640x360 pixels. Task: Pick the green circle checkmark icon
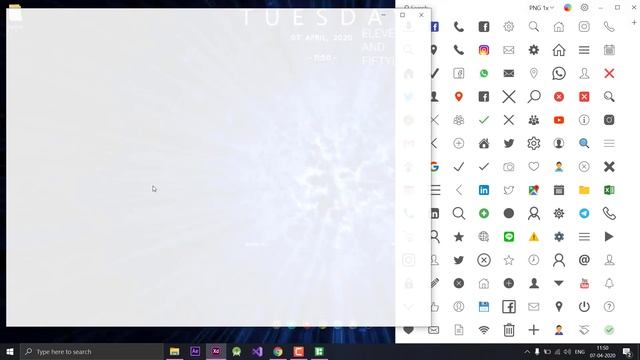click(609, 330)
